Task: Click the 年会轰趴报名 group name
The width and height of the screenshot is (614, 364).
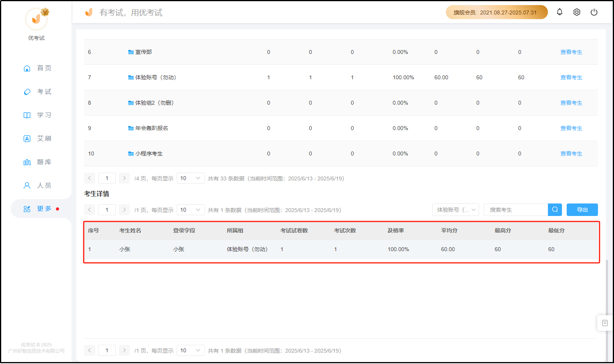Action: click(152, 128)
